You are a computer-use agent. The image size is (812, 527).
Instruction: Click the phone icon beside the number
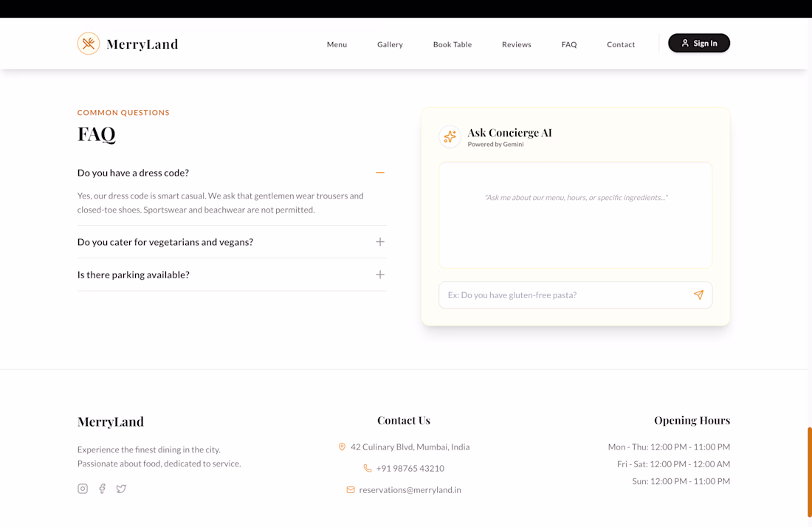pos(367,468)
